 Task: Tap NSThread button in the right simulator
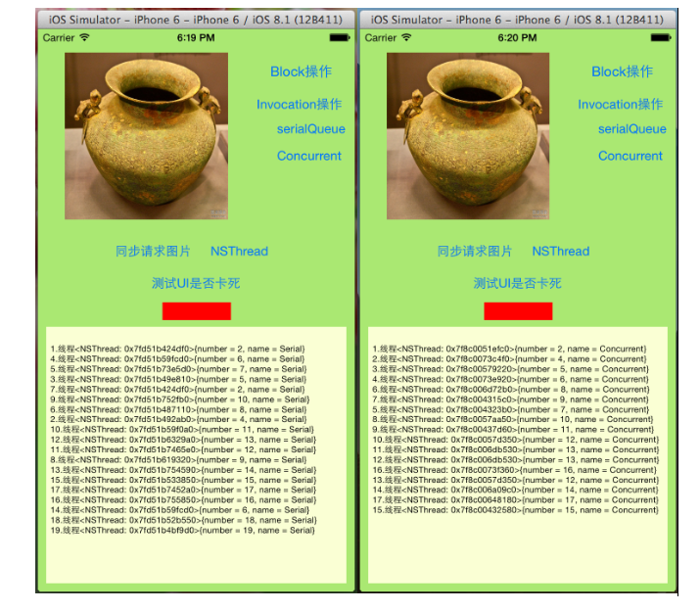pos(561,251)
